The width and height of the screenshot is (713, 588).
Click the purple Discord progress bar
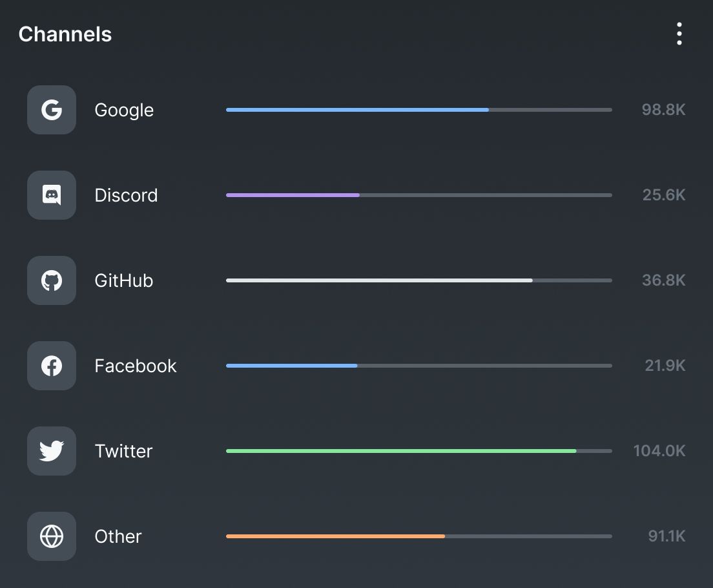[293, 195]
